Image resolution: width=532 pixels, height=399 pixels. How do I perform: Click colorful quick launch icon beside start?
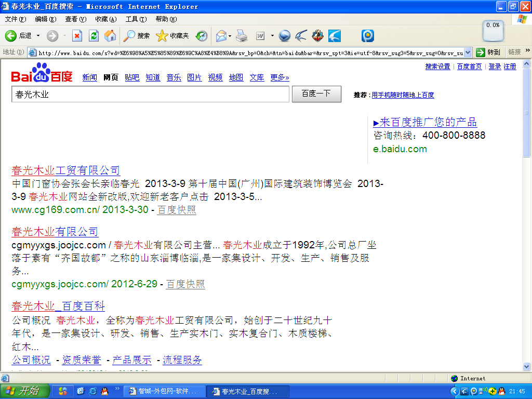(62, 391)
